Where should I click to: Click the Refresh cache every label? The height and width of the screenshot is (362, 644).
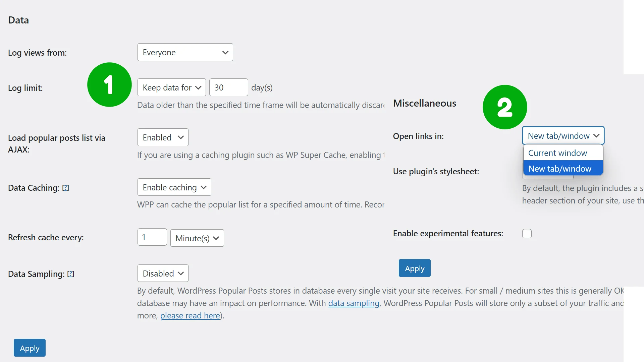[x=46, y=238]
